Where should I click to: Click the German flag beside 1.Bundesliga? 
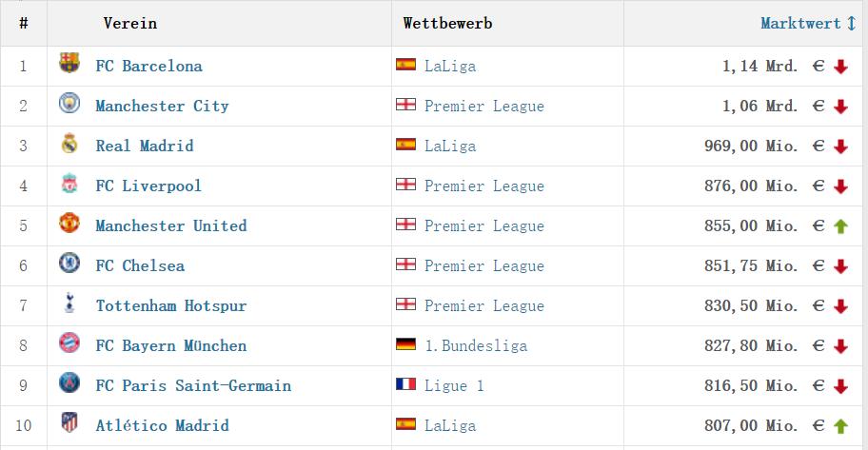coord(406,345)
